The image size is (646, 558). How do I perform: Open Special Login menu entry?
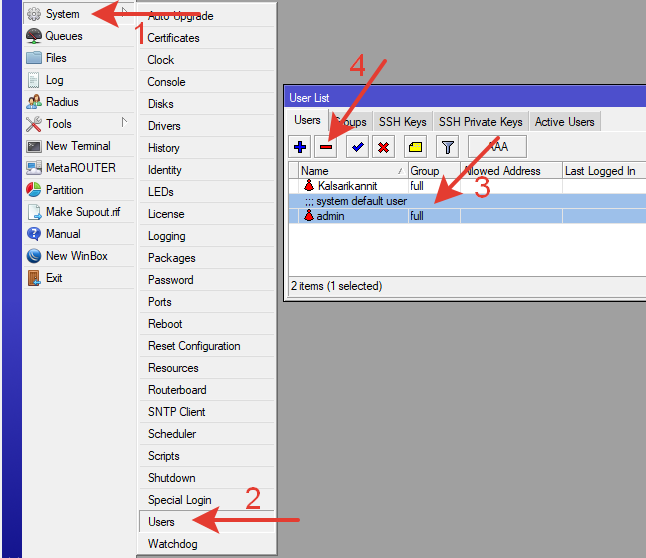click(207, 500)
